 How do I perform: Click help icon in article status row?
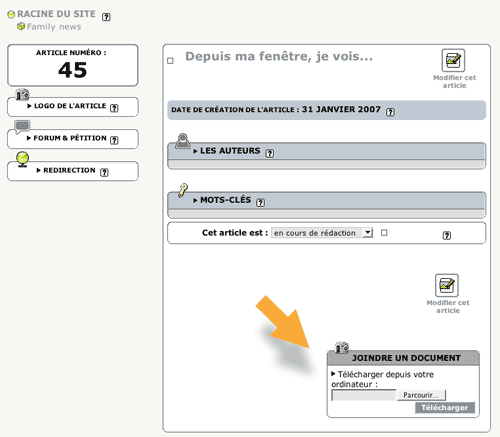point(447,236)
